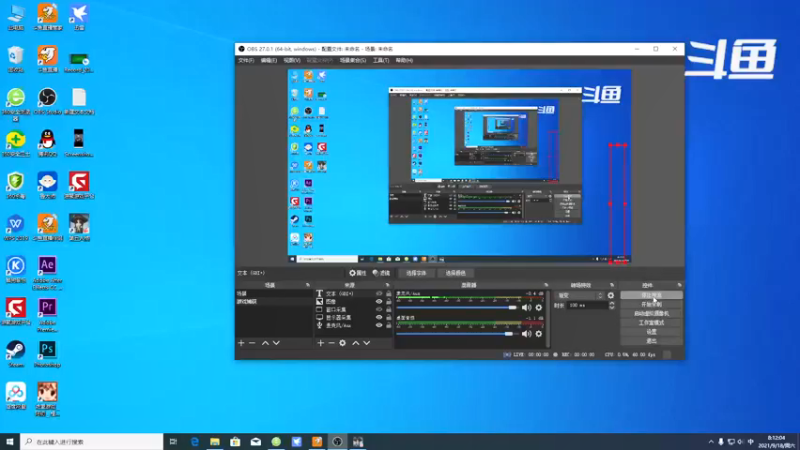Open the View (V) menu in OBS

pos(291,60)
